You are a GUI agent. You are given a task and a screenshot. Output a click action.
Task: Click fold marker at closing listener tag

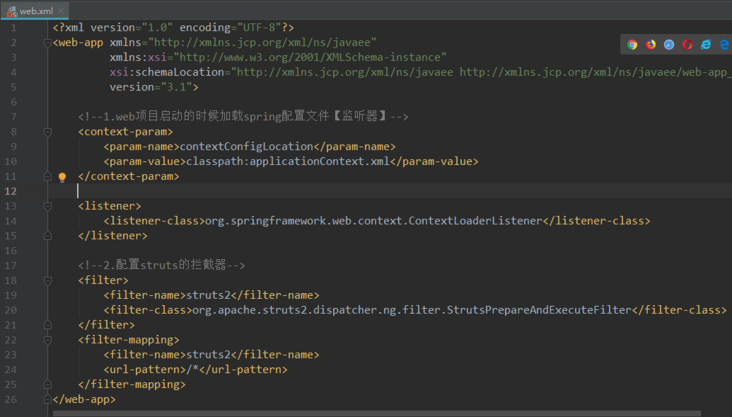tap(47, 236)
